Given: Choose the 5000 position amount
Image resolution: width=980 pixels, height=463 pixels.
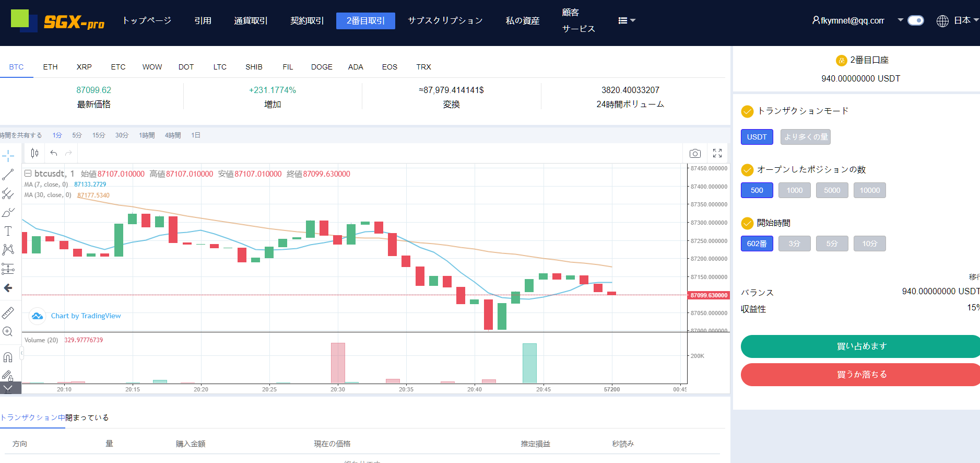Looking at the screenshot, I should [832, 190].
